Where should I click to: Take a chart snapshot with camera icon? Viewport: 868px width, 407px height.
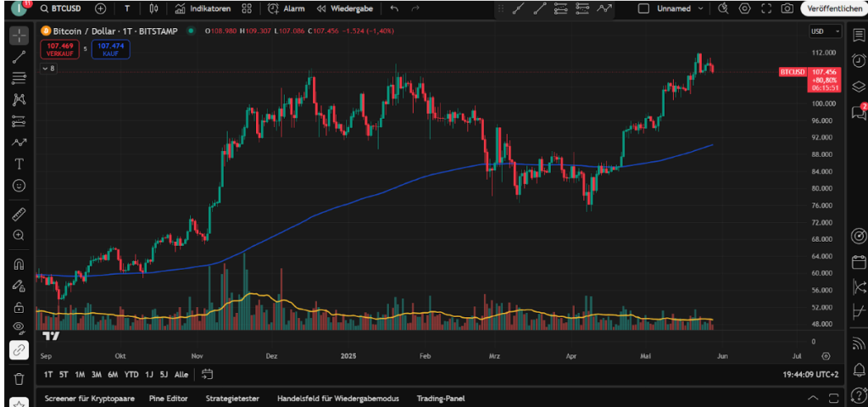787,8
